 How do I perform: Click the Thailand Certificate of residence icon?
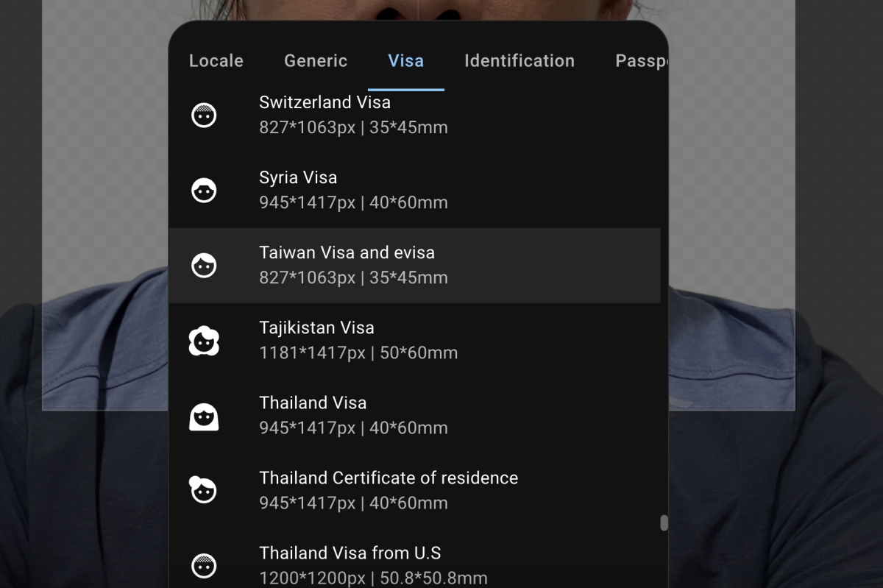(x=203, y=490)
